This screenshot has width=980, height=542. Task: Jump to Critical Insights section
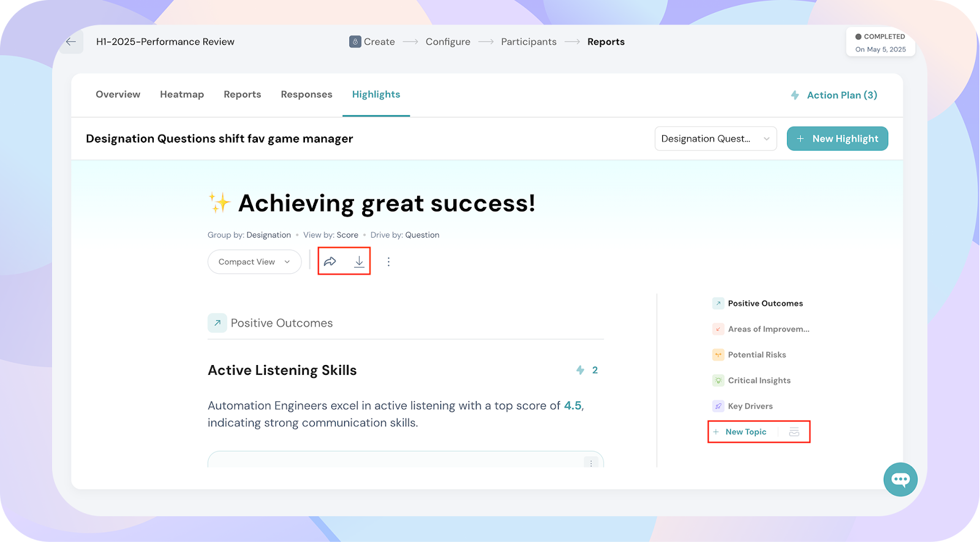759,380
